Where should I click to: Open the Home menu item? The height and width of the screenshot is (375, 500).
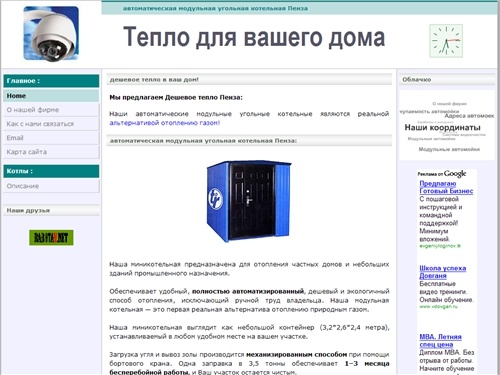(51, 96)
